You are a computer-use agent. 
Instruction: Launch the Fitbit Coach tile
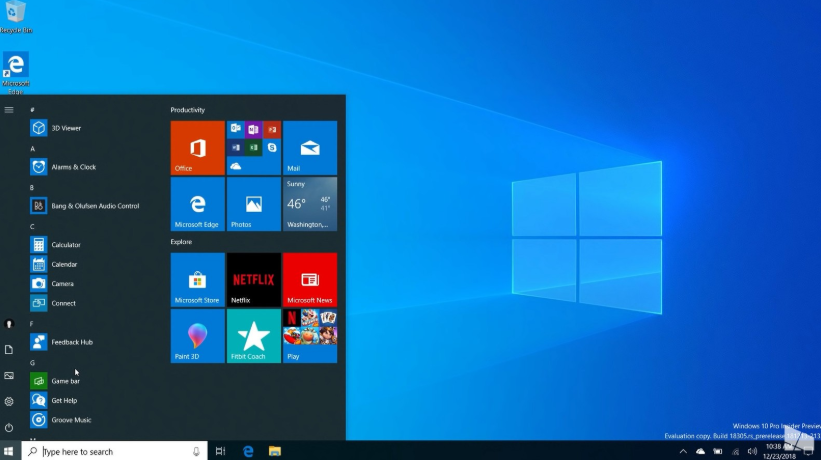pos(253,335)
